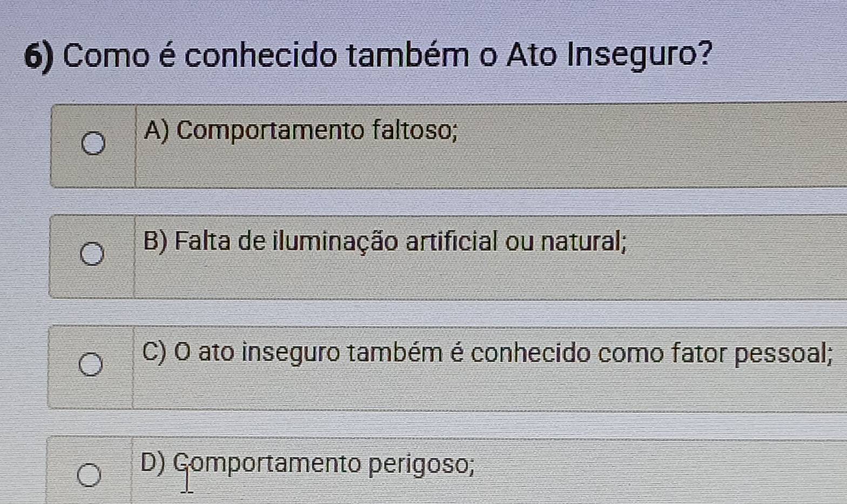The height and width of the screenshot is (504, 847).
Task: Choose the radio button for option C
Action: click(91, 365)
